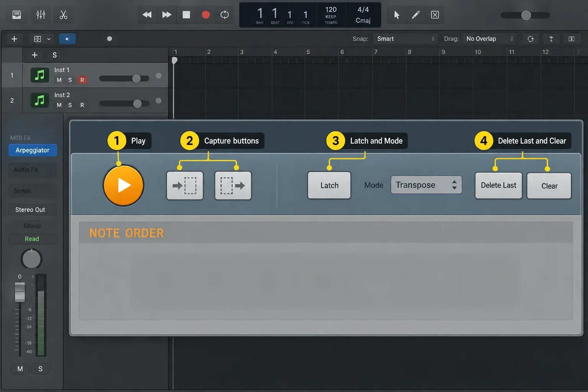
Task: Click the Cmaj key signature display
Action: click(x=363, y=20)
